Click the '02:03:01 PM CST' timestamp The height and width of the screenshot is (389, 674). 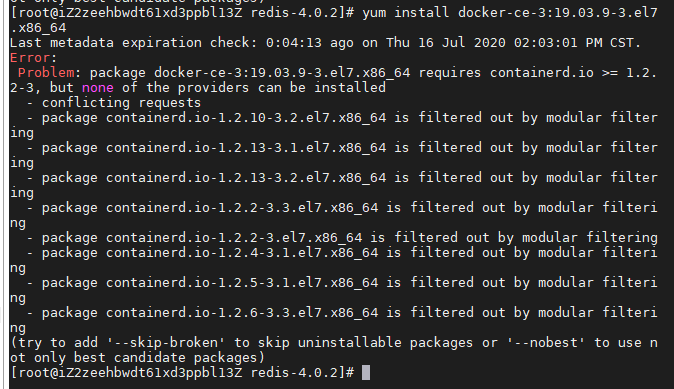point(573,43)
